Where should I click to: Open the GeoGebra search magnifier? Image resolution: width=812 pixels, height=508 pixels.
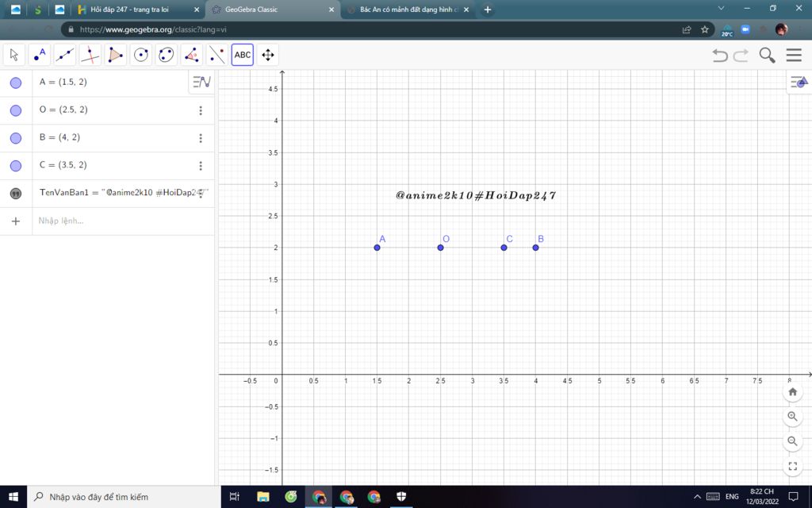[767, 55]
